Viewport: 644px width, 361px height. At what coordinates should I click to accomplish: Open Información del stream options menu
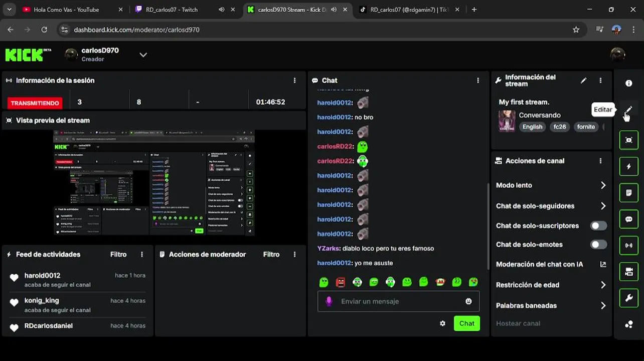click(x=600, y=80)
